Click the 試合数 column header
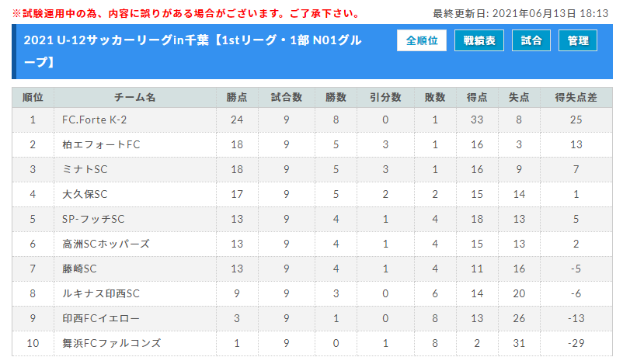 coord(287,97)
